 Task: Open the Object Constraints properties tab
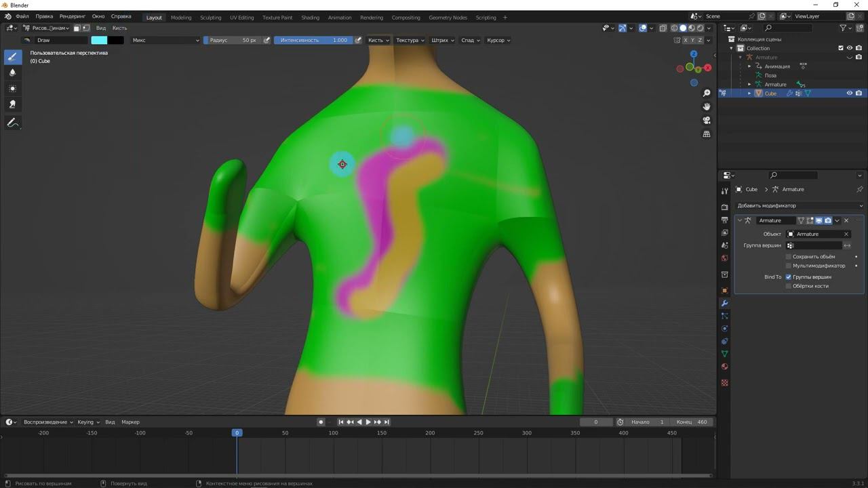724,341
